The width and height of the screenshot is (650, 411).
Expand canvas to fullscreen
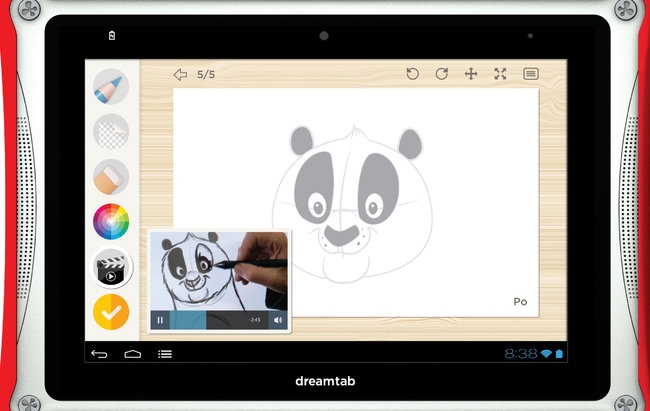[x=501, y=75]
